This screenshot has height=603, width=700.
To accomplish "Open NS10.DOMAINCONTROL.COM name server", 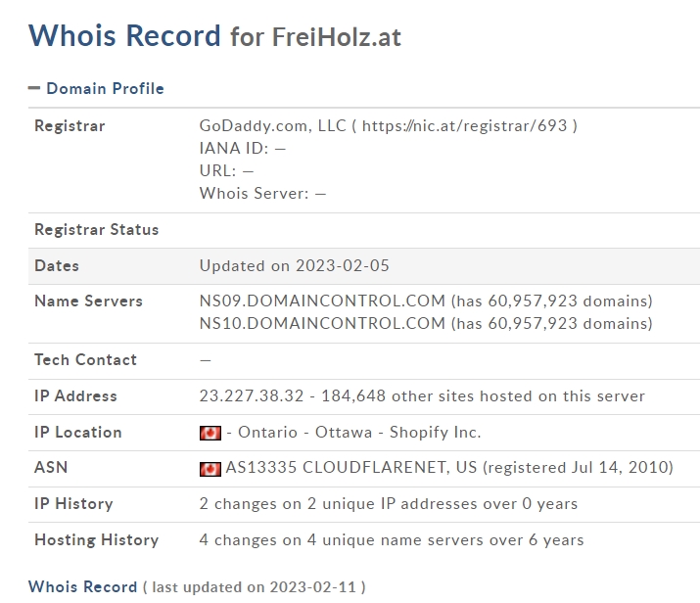I will (x=322, y=323).
